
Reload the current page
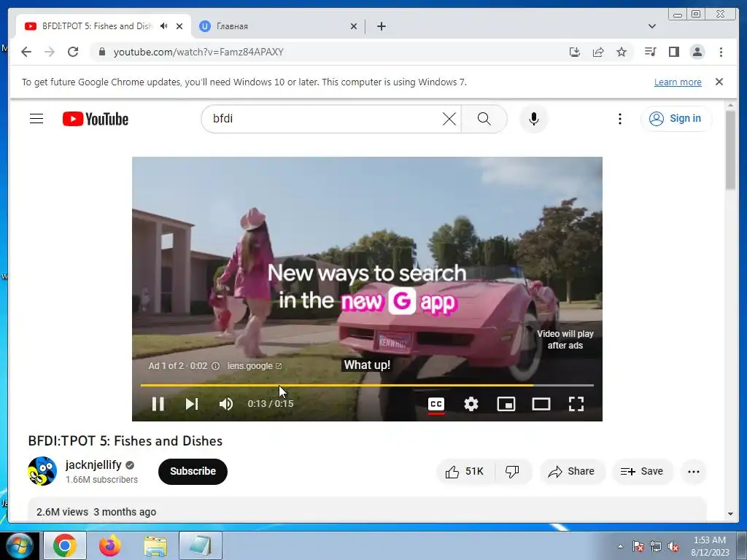click(x=73, y=52)
